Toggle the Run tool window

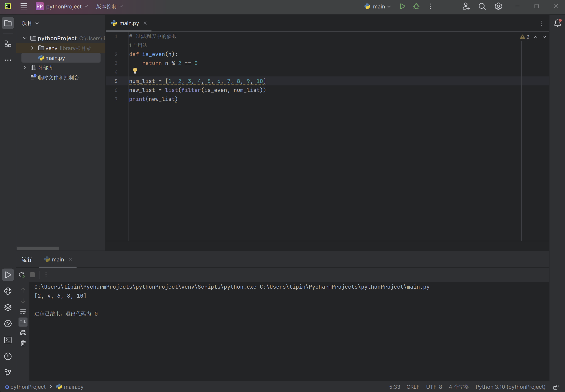[x=8, y=275]
